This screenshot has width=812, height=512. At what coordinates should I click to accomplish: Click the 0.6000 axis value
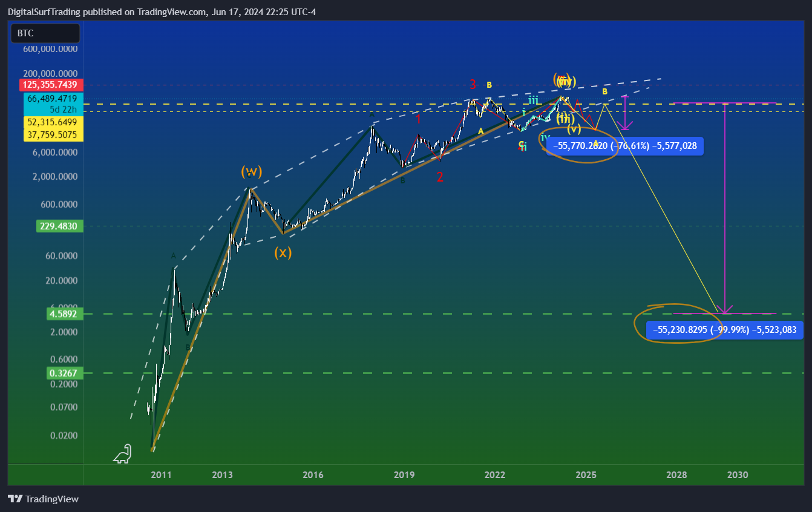click(64, 359)
